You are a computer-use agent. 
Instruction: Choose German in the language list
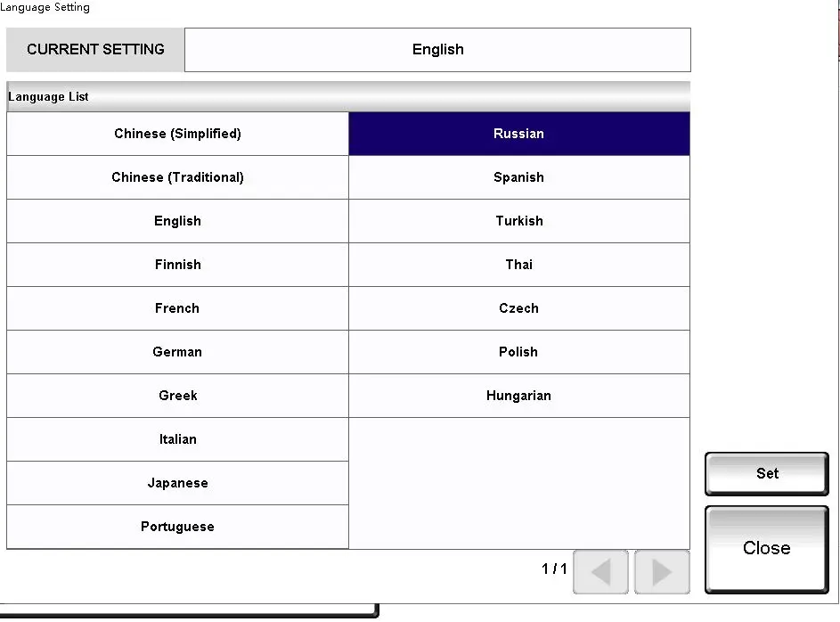pos(177,352)
